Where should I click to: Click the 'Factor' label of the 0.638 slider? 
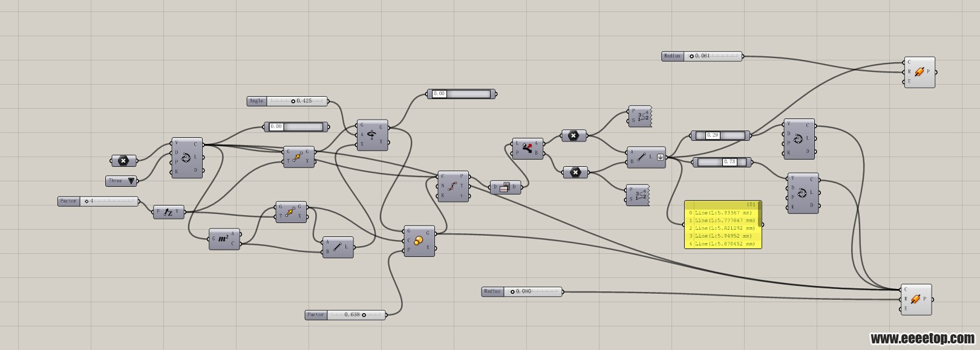316,315
